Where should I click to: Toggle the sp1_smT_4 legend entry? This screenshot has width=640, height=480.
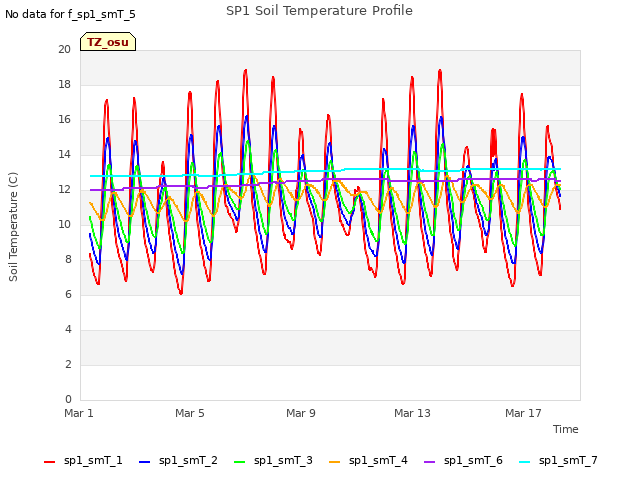[368, 461]
